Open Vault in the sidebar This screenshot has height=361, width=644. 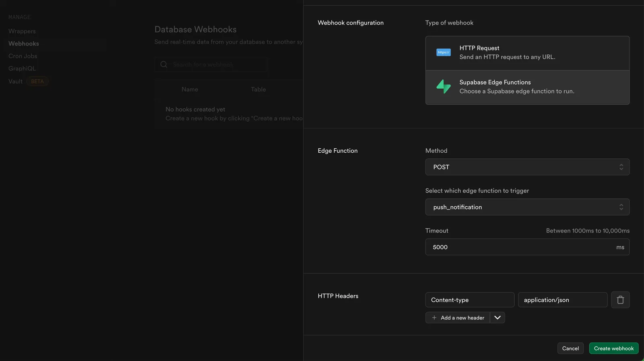[15, 81]
